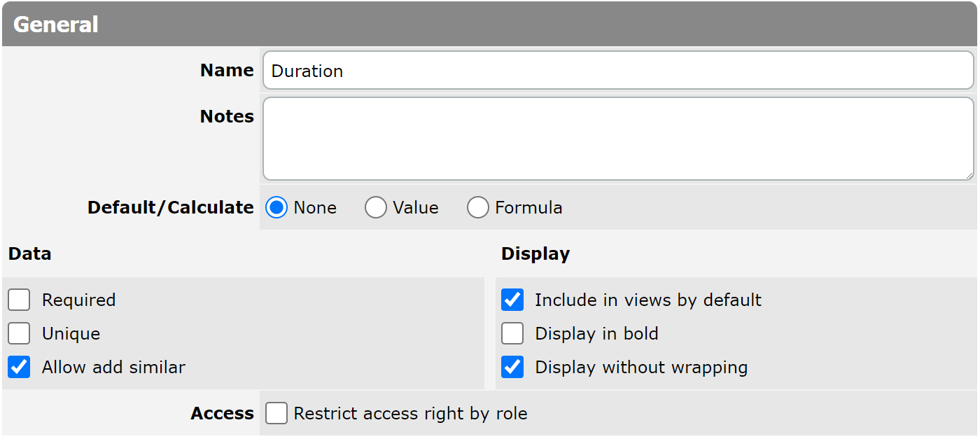This screenshot has height=439, width=980.
Task: Click the General section header
Action: (489, 25)
